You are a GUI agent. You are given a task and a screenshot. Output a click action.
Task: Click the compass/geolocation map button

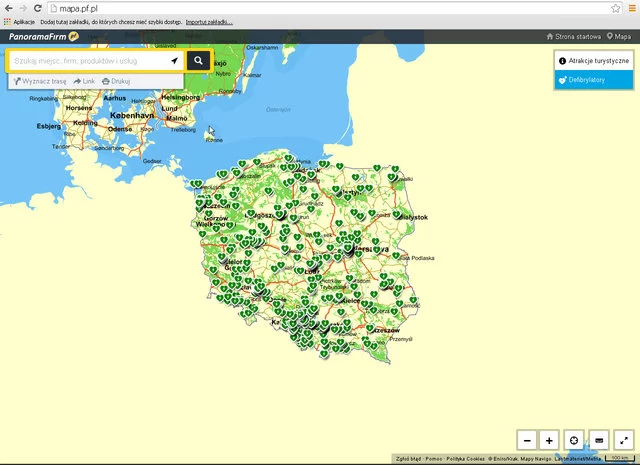574,440
